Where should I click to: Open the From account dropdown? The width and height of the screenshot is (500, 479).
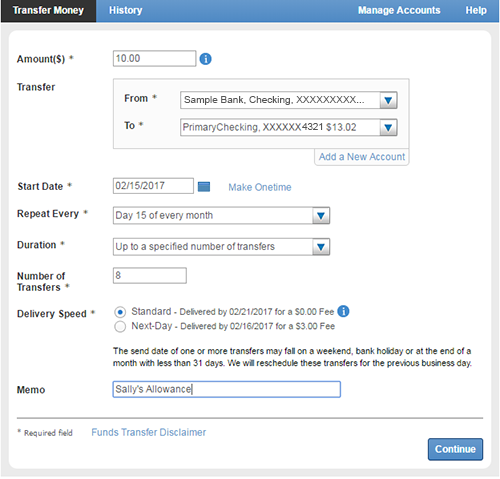(x=289, y=100)
